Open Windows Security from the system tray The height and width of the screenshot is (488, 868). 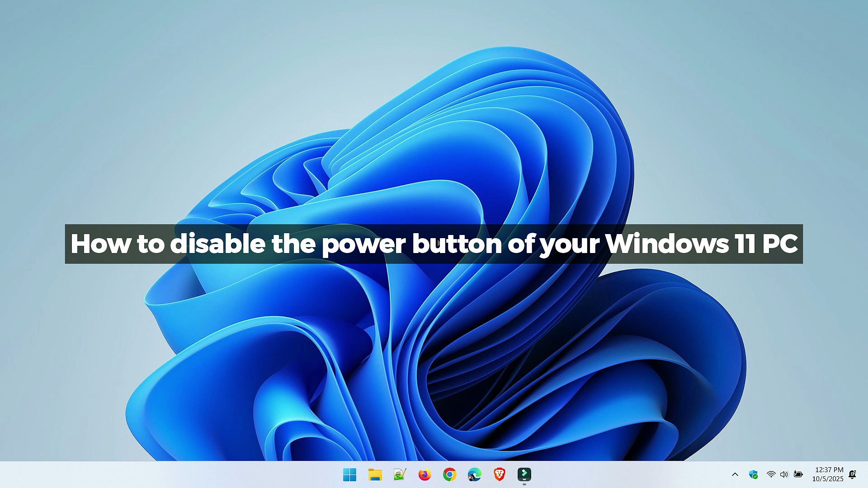pos(753,474)
